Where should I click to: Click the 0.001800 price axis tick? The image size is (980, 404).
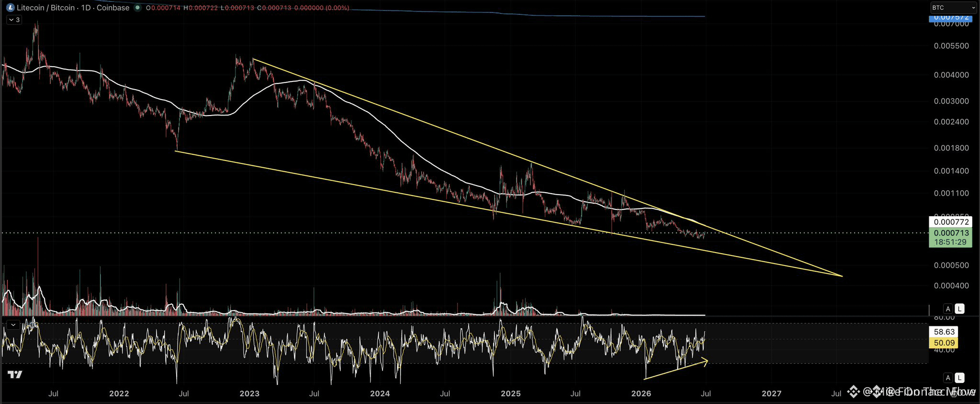coord(951,148)
